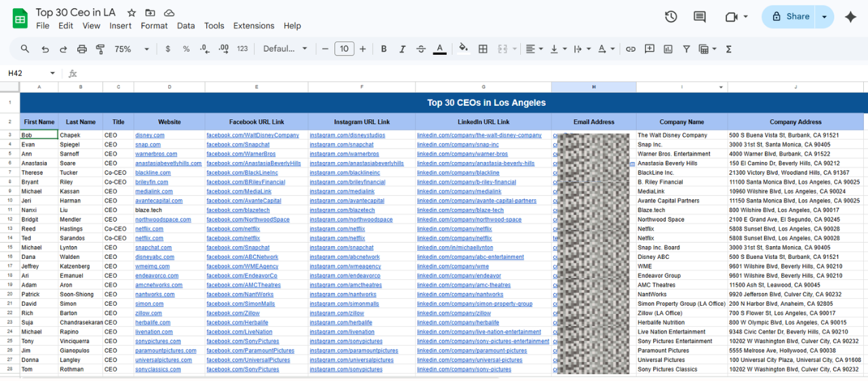
Task: Open the Data menu
Action: click(186, 26)
